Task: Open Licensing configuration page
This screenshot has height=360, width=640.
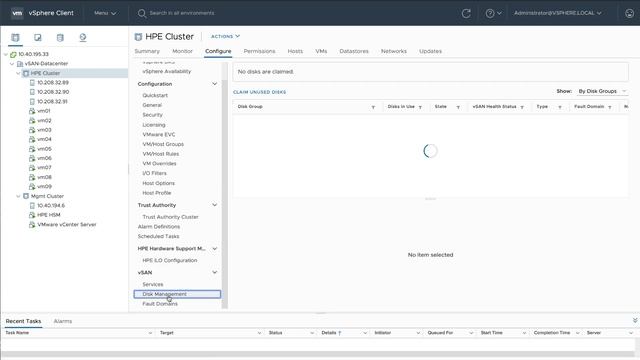Action: pyautogui.click(x=153, y=124)
